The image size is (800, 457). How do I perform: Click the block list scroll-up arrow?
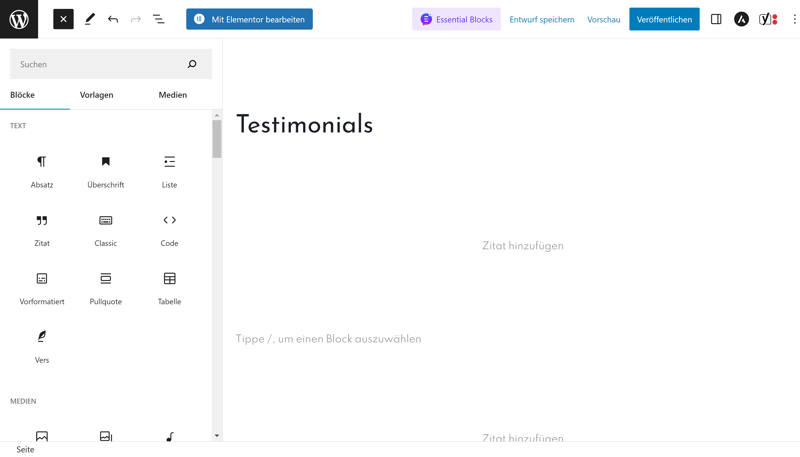click(217, 115)
